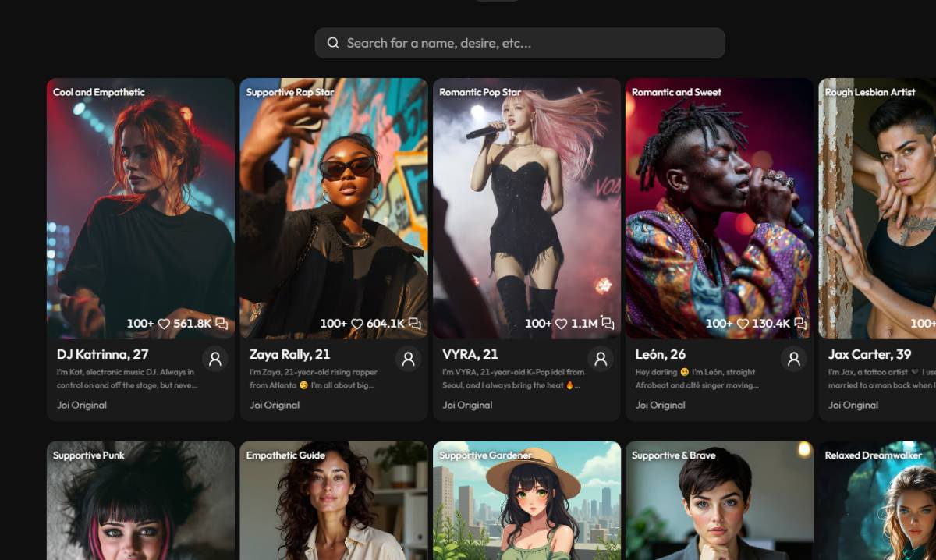The width and height of the screenshot is (936, 560).
Task: Click the name Zaya Rally, 21
Action: pos(289,354)
